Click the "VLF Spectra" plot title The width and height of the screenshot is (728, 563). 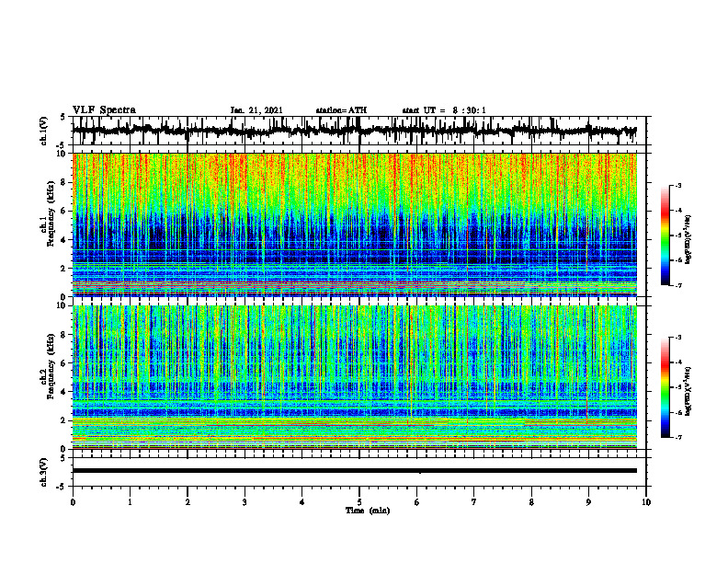pyautogui.click(x=104, y=109)
